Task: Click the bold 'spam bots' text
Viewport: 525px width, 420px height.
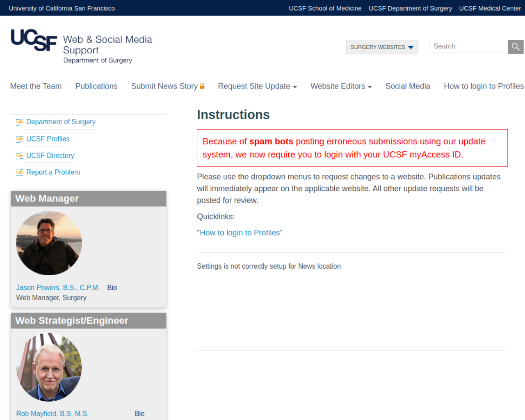Action: (x=271, y=142)
